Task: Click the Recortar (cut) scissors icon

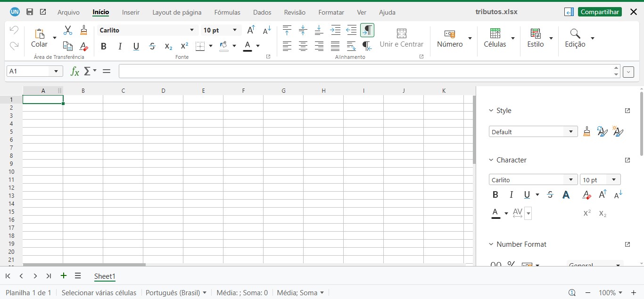Action: [67, 30]
